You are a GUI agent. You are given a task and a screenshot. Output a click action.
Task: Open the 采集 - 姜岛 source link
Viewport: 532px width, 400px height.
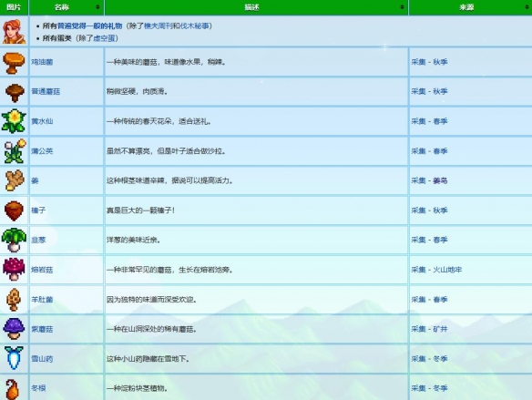(x=430, y=180)
